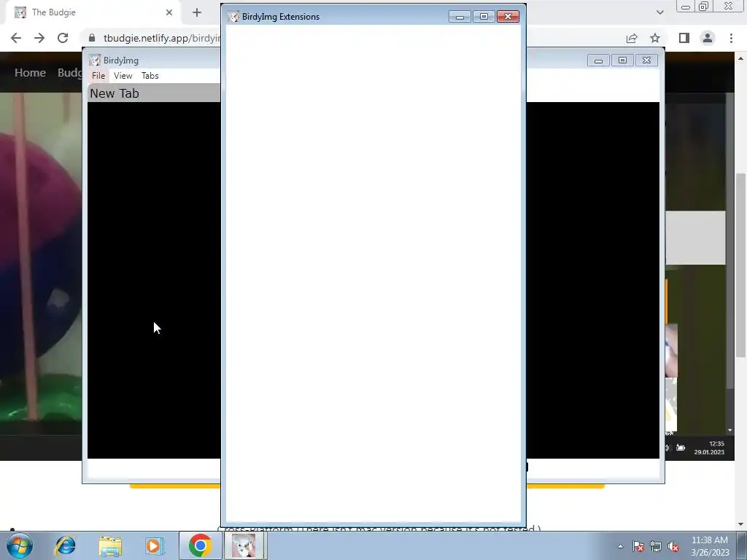Go back in Chrome browser
The width and height of the screenshot is (747, 560).
click(16, 38)
